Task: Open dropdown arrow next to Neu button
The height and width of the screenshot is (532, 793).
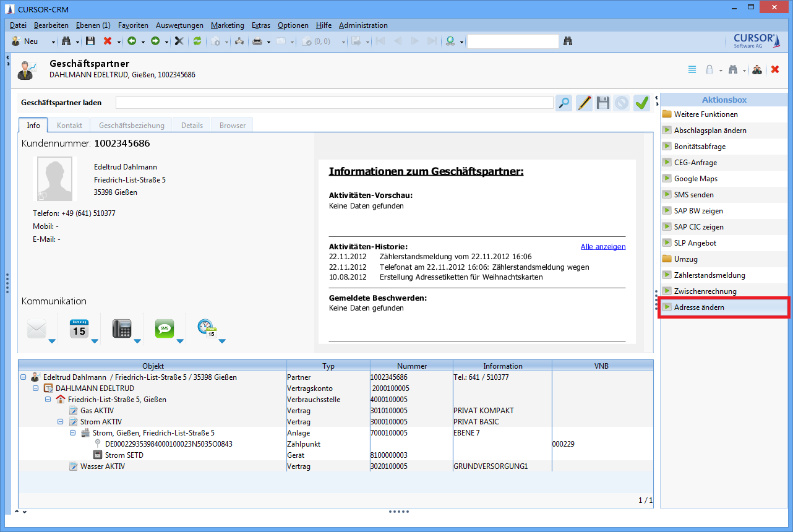Action: pos(53,42)
